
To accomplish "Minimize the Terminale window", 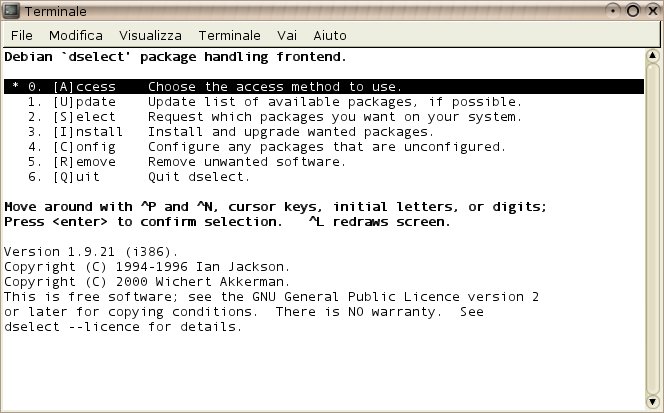I will point(613,11).
